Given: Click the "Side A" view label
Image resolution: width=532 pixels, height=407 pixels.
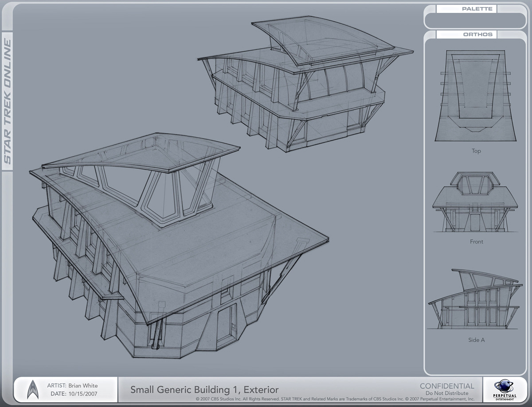Looking at the screenshot, I should pyautogui.click(x=476, y=340).
